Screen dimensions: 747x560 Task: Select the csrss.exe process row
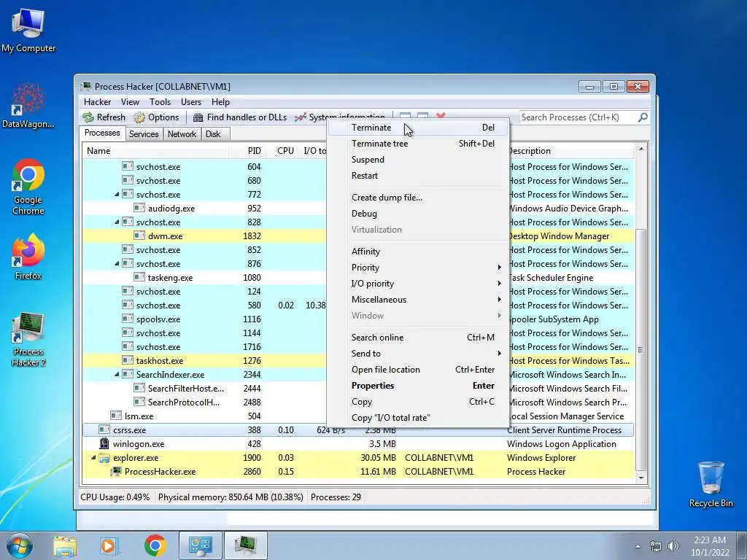click(x=358, y=430)
